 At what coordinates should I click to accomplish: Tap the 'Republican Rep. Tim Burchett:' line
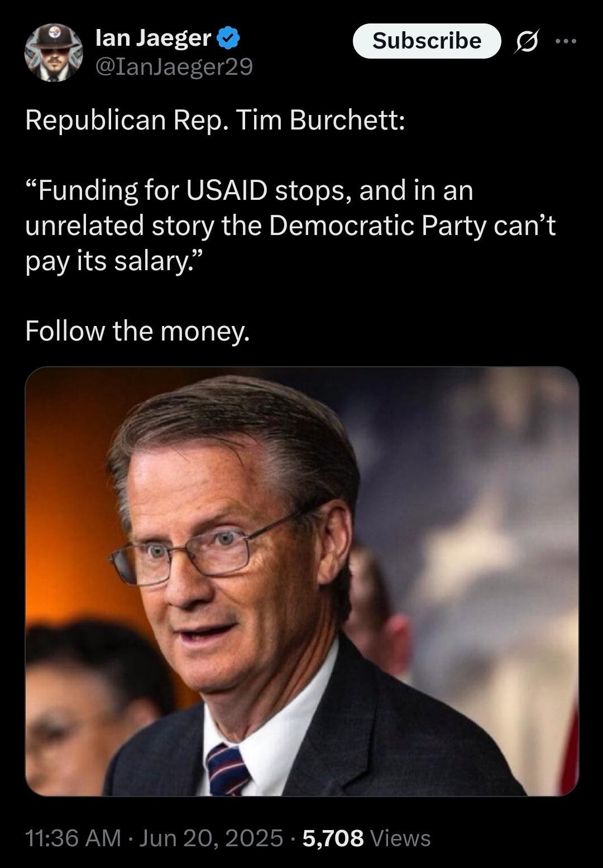[215, 120]
